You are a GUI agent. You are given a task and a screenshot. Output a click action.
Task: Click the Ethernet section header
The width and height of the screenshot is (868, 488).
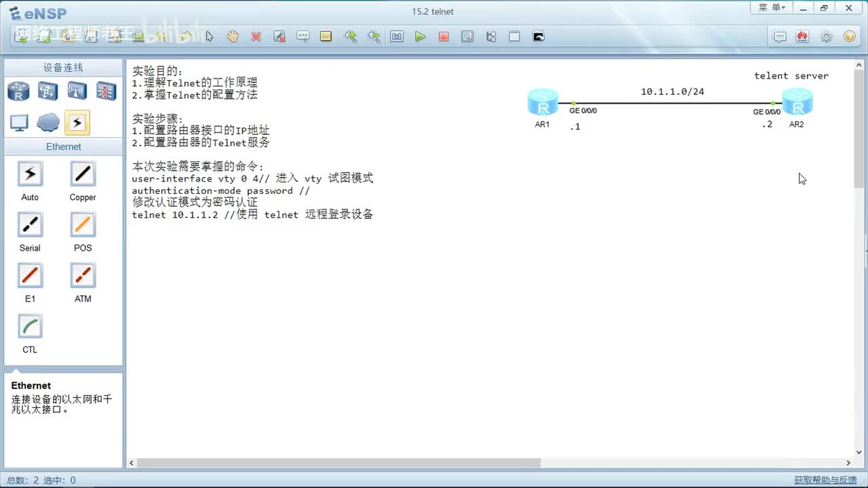(63, 146)
